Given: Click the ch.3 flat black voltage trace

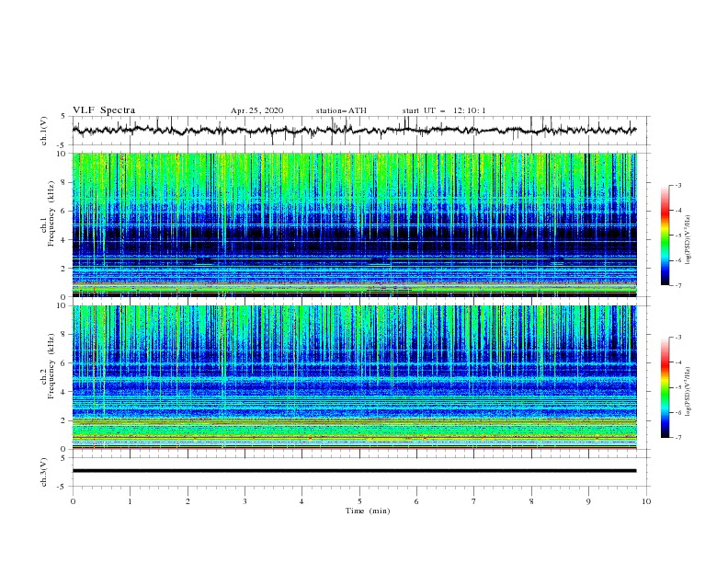Looking at the screenshot, I should [354, 471].
